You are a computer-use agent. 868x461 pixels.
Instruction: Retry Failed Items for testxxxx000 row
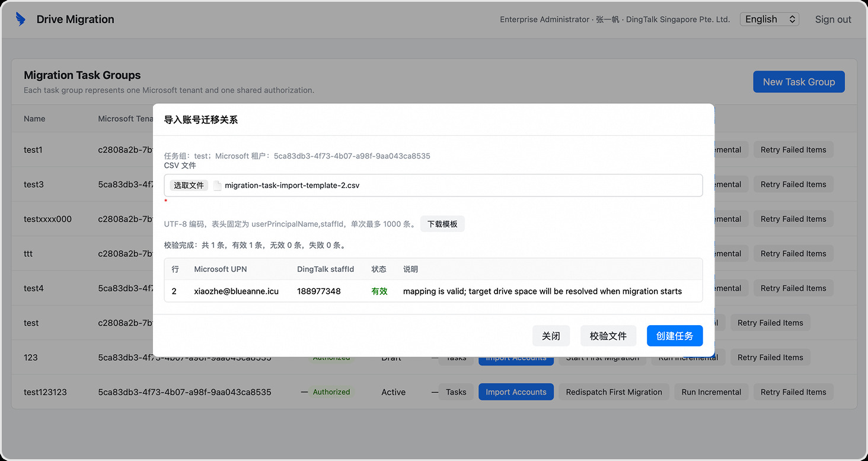tap(793, 219)
